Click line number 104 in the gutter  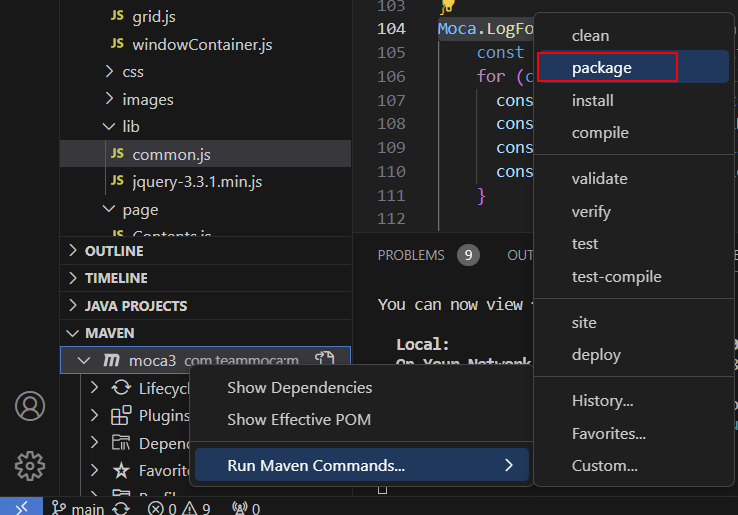[391, 29]
